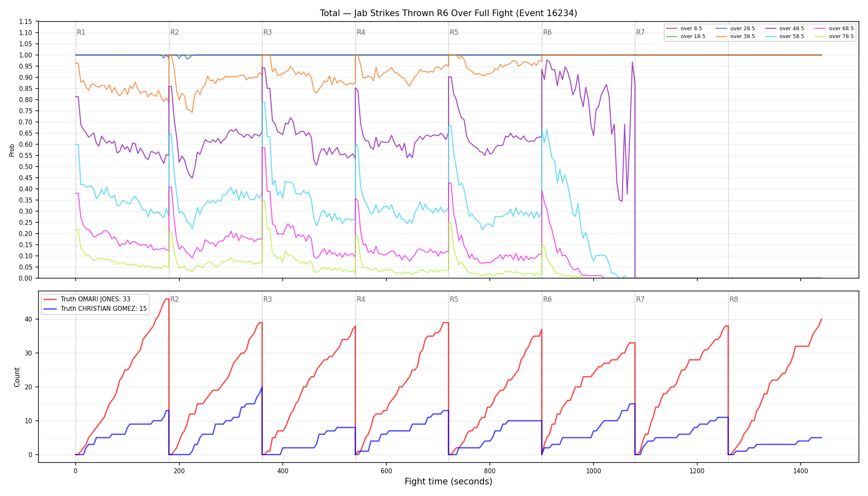Viewport: 868px width, 496px height.
Task: Click the blue line swatch beside 'over 28.5'
Action: tap(721, 29)
